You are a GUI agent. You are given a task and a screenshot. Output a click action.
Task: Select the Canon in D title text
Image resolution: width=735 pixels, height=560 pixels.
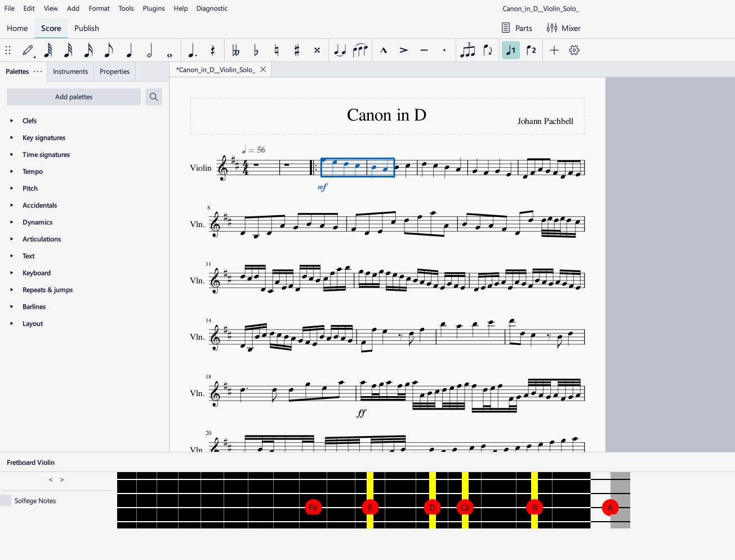tap(386, 115)
